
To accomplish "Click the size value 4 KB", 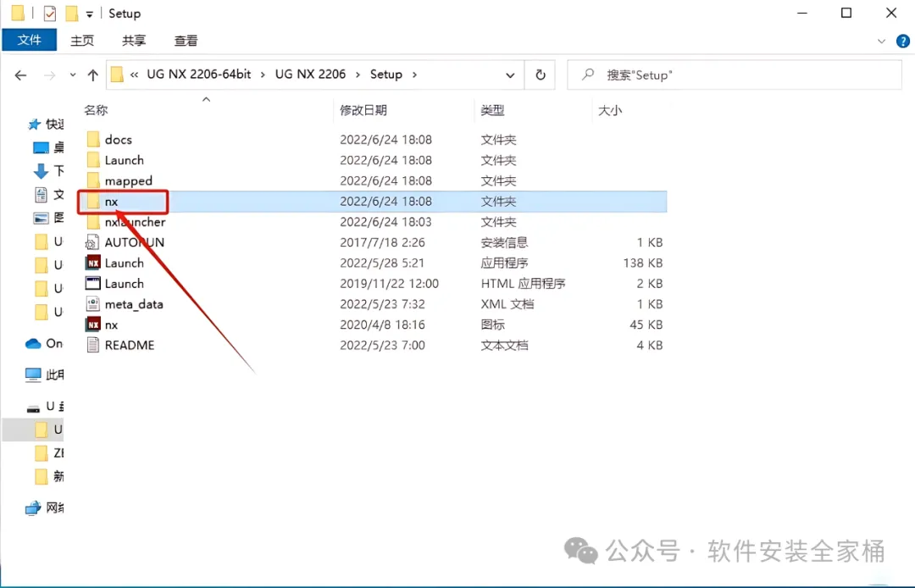I will point(650,345).
